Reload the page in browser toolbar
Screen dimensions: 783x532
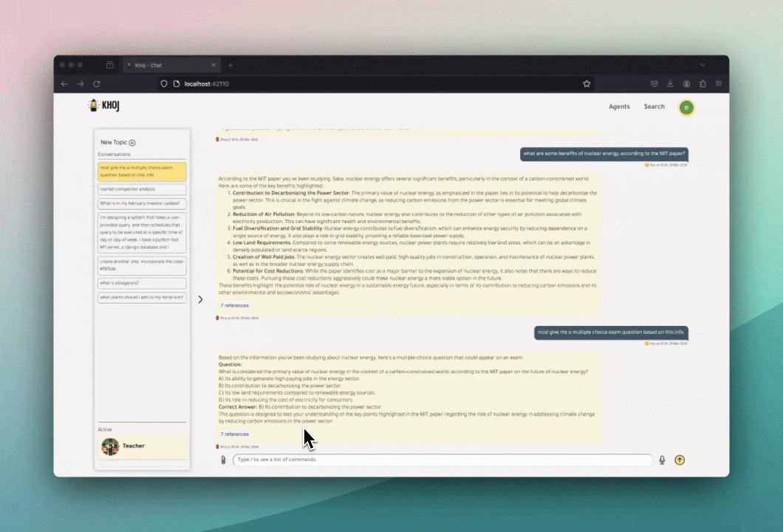[96, 84]
